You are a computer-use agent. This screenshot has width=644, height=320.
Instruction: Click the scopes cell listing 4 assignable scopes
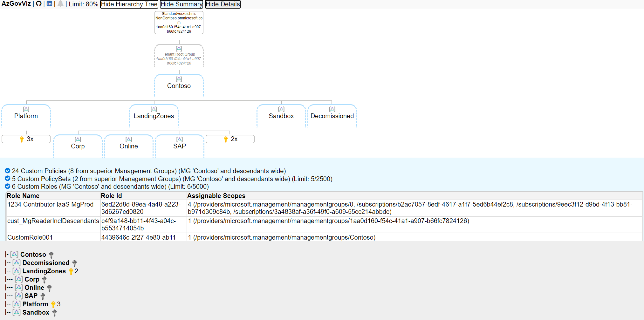coord(414,208)
